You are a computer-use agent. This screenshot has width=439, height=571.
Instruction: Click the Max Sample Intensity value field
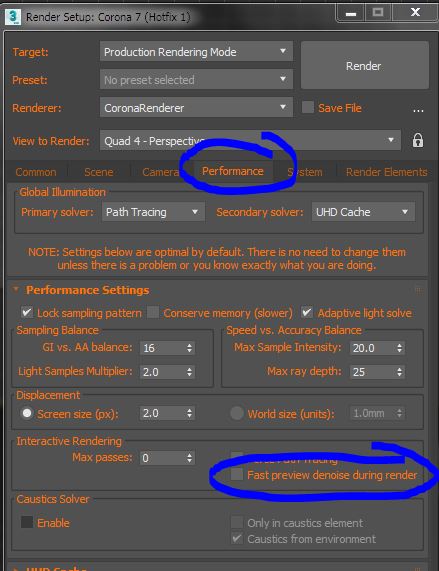coord(372,348)
